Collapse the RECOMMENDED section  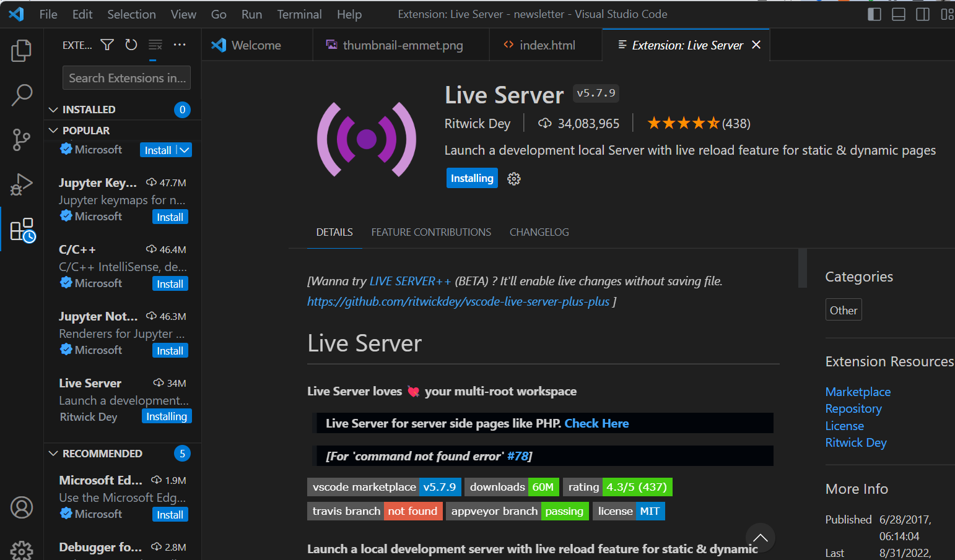click(x=53, y=454)
